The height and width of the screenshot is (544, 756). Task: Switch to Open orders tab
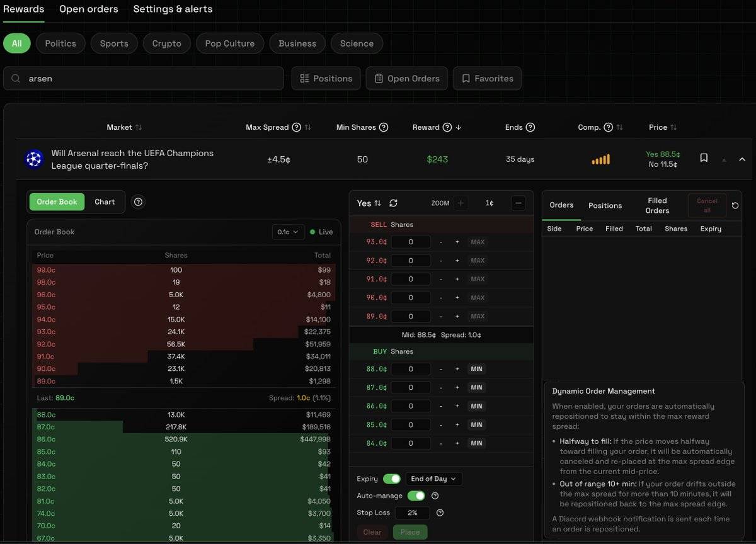[x=89, y=9]
